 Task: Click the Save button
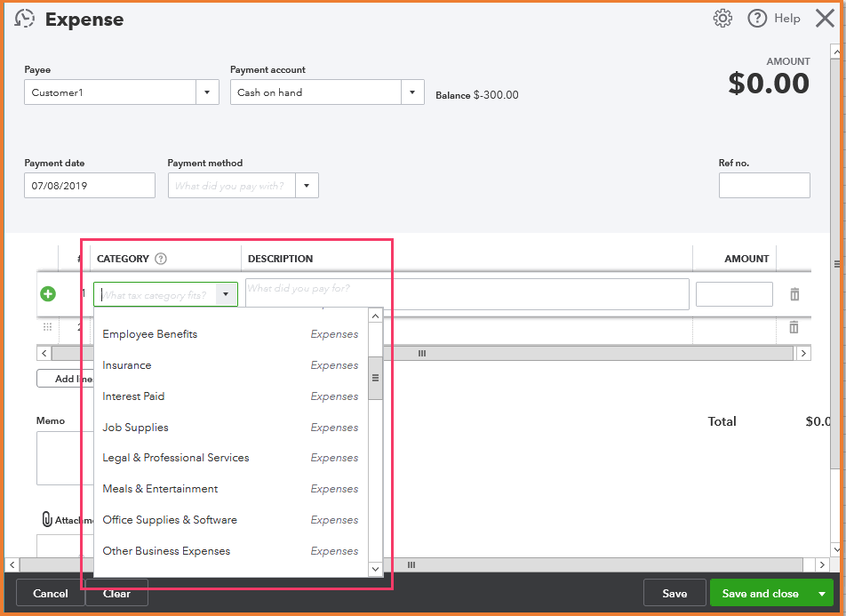(x=675, y=593)
